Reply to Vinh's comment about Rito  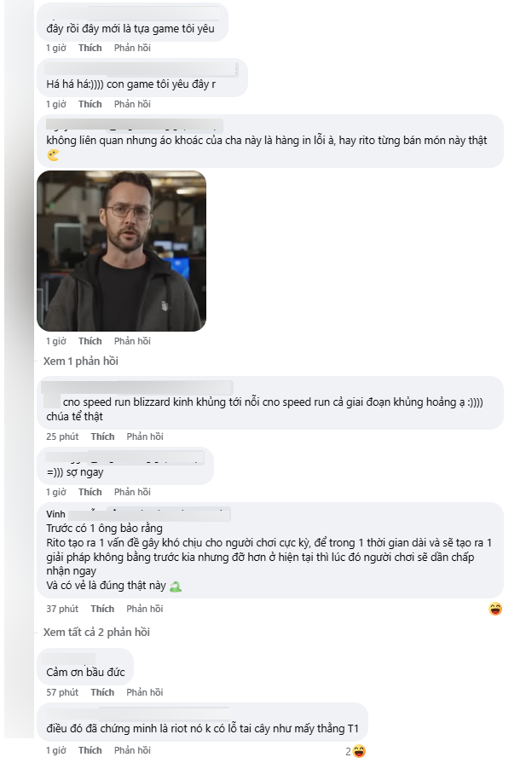coord(145,609)
